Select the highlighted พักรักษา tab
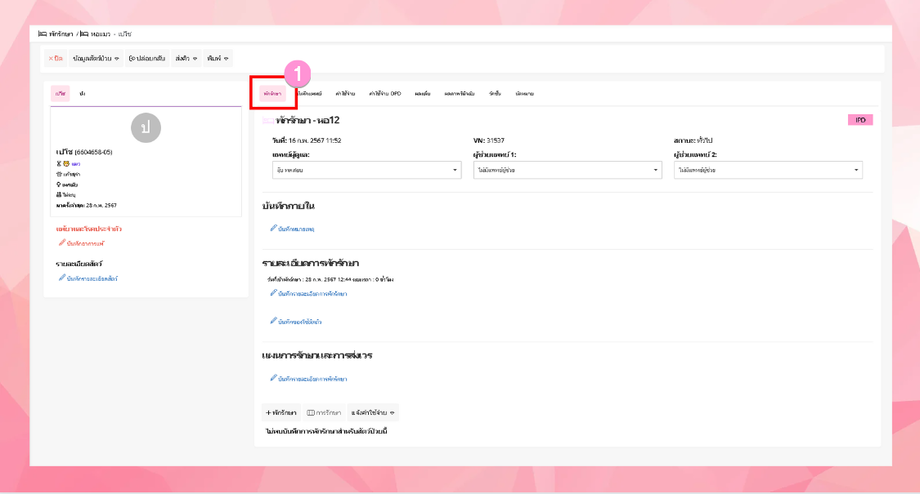Image resolution: width=920 pixels, height=494 pixels. pos(272,93)
